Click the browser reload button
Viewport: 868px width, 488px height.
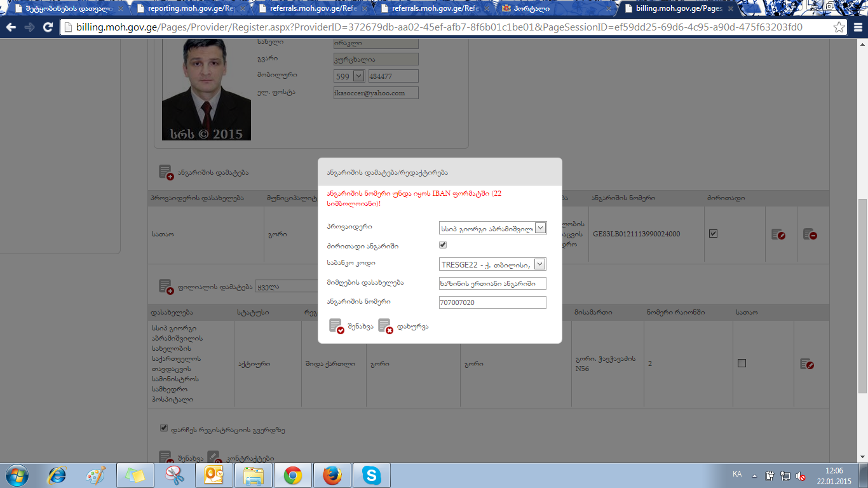tap(48, 27)
